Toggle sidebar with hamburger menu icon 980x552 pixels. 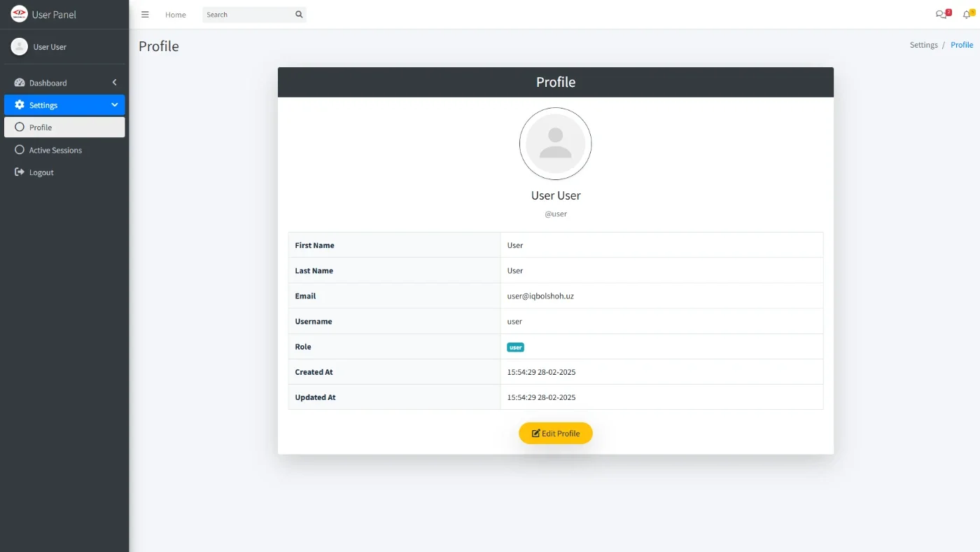(145, 15)
